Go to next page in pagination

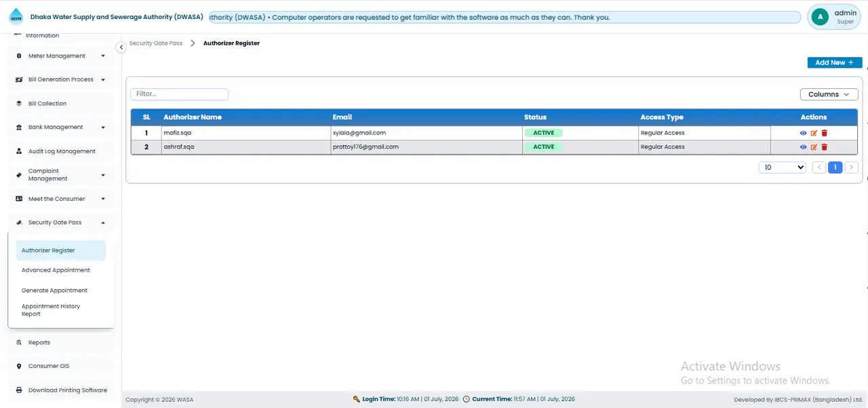pos(852,167)
